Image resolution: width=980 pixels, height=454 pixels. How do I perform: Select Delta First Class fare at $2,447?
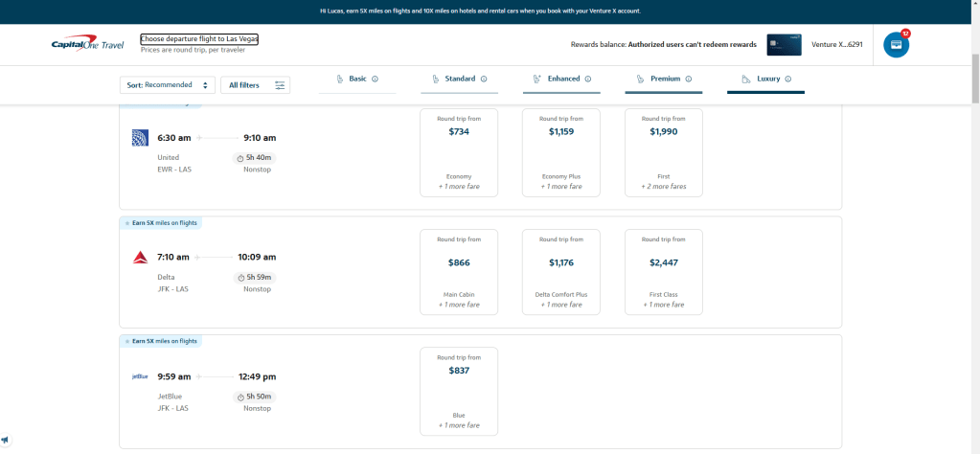[663, 271]
